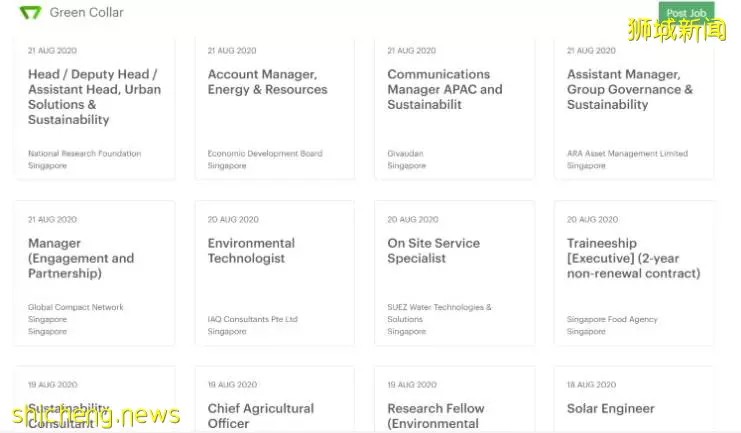Click Economic Development Board employer text

pos(265,154)
